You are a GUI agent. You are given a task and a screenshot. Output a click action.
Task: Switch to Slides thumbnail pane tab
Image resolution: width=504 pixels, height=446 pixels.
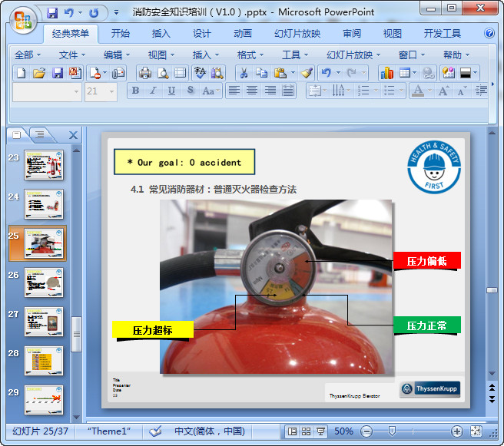(x=17, y=135)
